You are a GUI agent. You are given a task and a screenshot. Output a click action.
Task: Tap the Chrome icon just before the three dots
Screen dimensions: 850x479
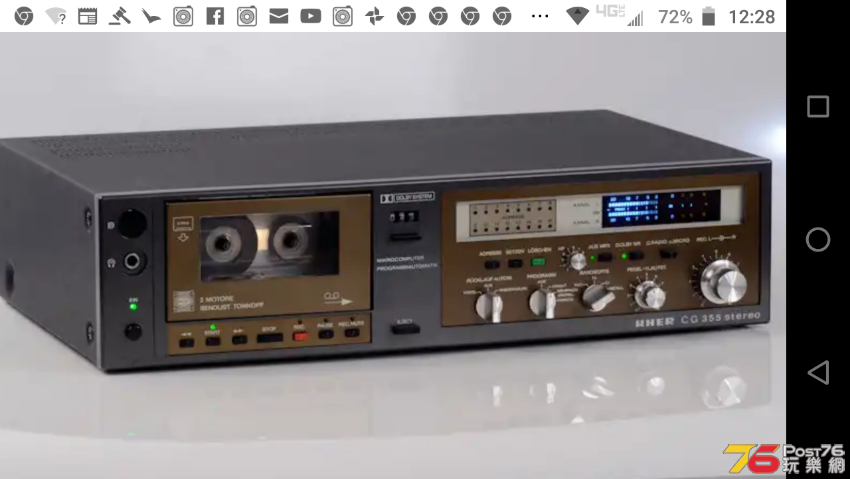(502, 16)
